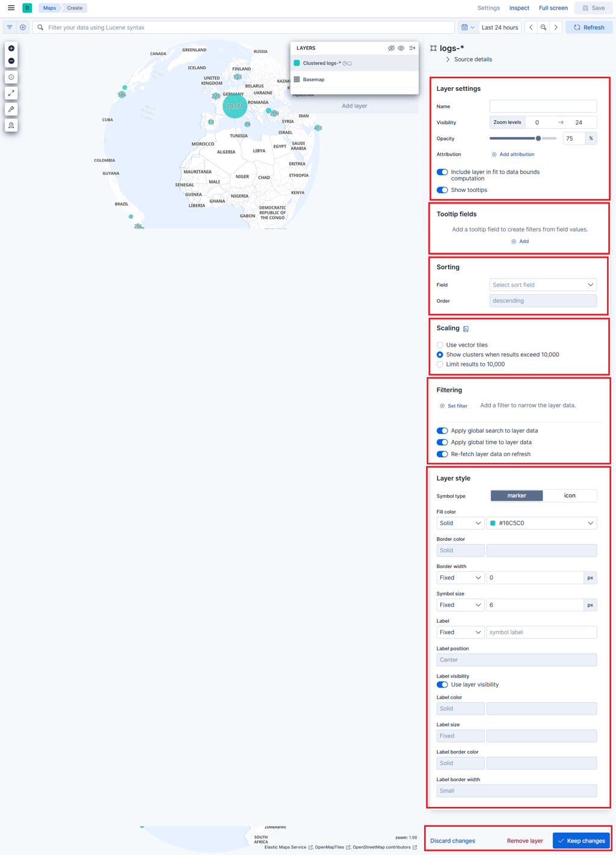
Task: Expand Source details
Action: 469,60
